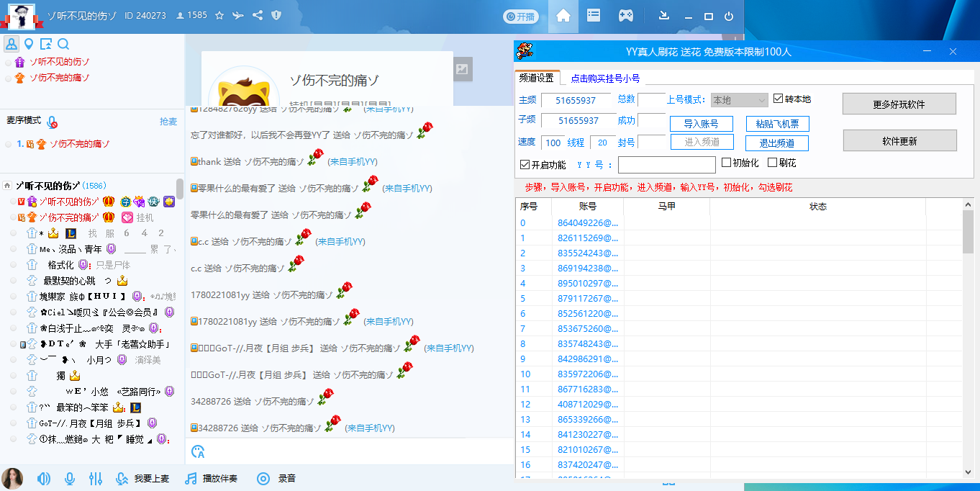Click the 开播 broadcast button

coord(520,16)
